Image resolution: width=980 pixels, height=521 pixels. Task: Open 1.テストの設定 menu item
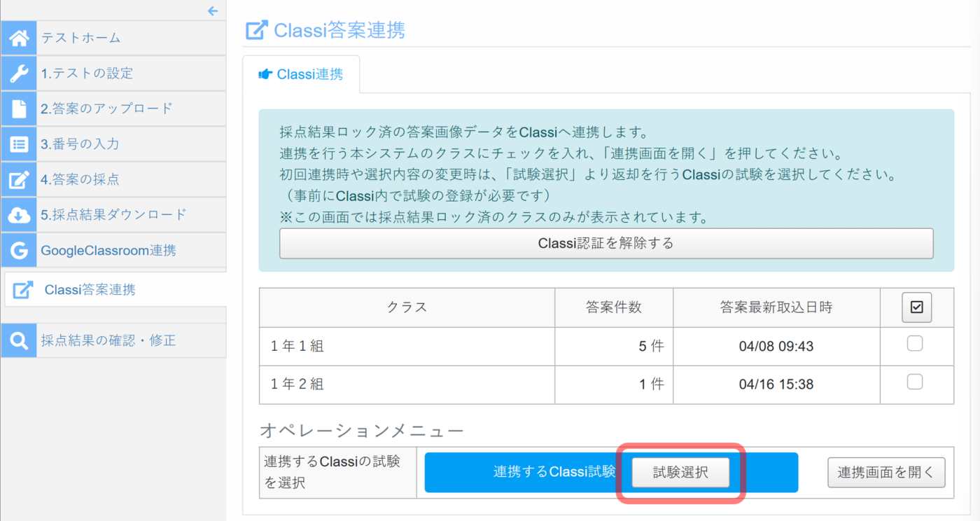[x=113, y=74]
